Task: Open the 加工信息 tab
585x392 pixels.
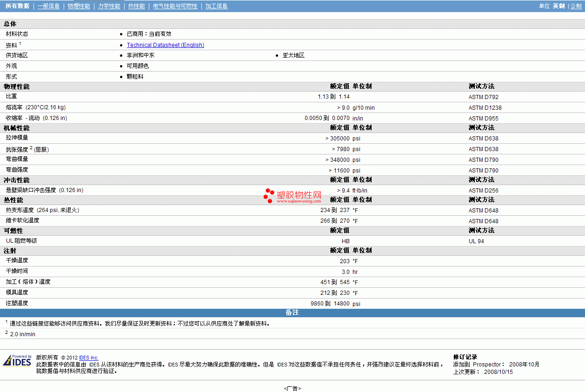Action: click(217, 6)
